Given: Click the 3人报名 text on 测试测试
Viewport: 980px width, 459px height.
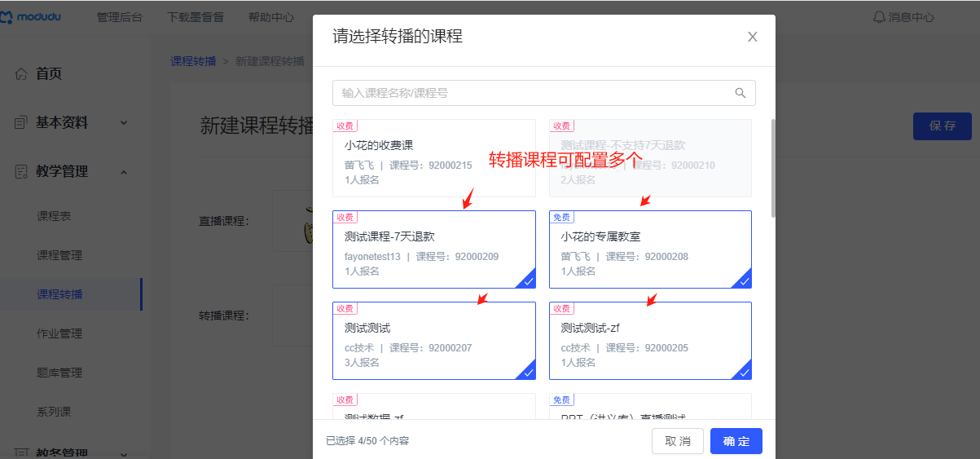Looking at the screenshot, I should pyautogui.click(x=362, y=363).
